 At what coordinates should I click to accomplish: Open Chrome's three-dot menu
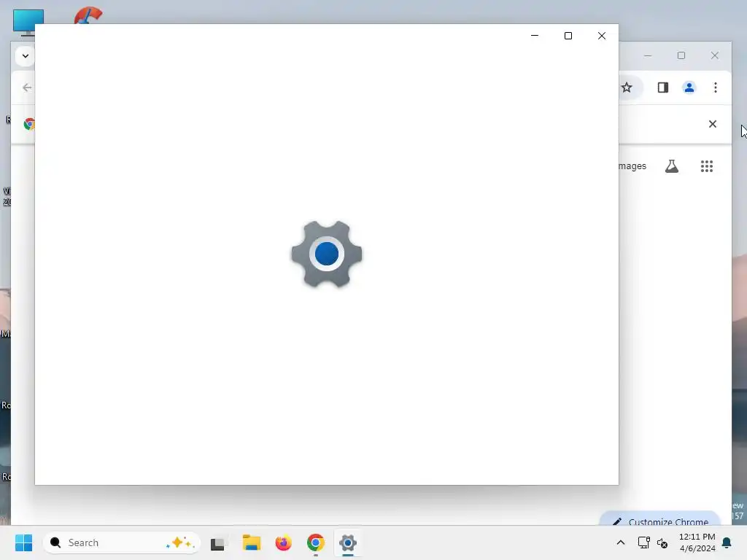pyautogui.click(x=715, y=87)
